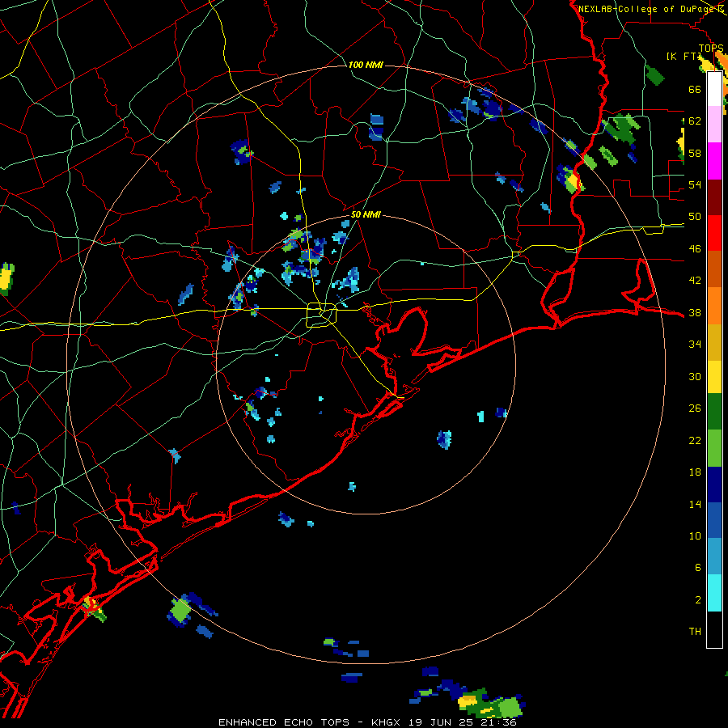Click the 14 value on the legend
This screenshot has width=728, height=728.
695,504
